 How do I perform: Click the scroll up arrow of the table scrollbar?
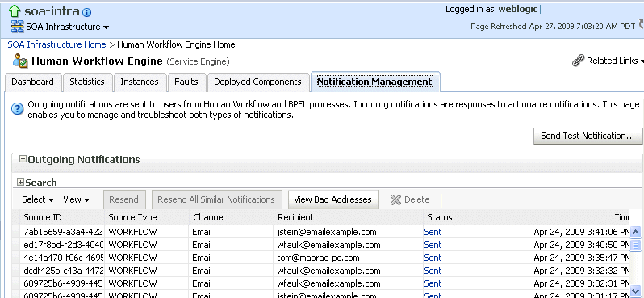point(635,233)
